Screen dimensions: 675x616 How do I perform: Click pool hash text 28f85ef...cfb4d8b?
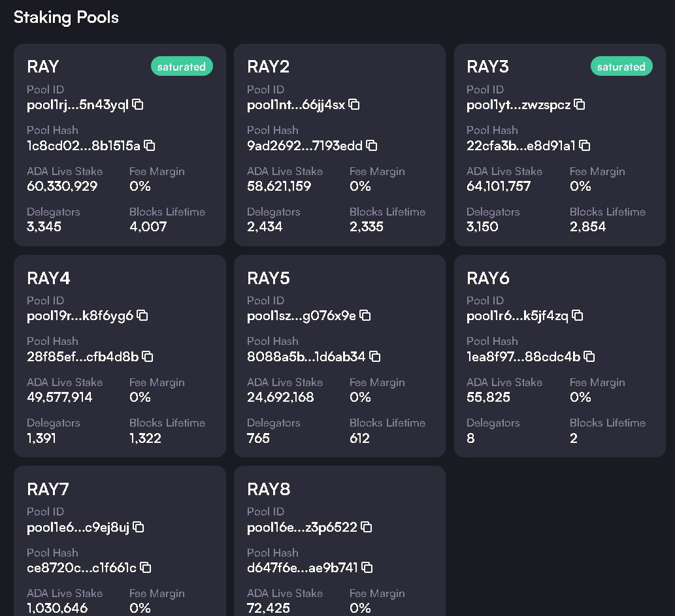(82, 357)
